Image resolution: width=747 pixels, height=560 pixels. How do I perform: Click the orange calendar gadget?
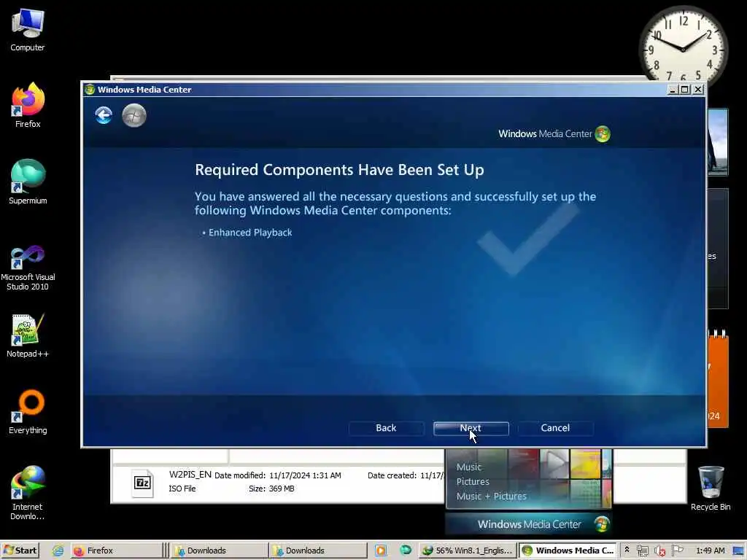[x=718, y=379]
